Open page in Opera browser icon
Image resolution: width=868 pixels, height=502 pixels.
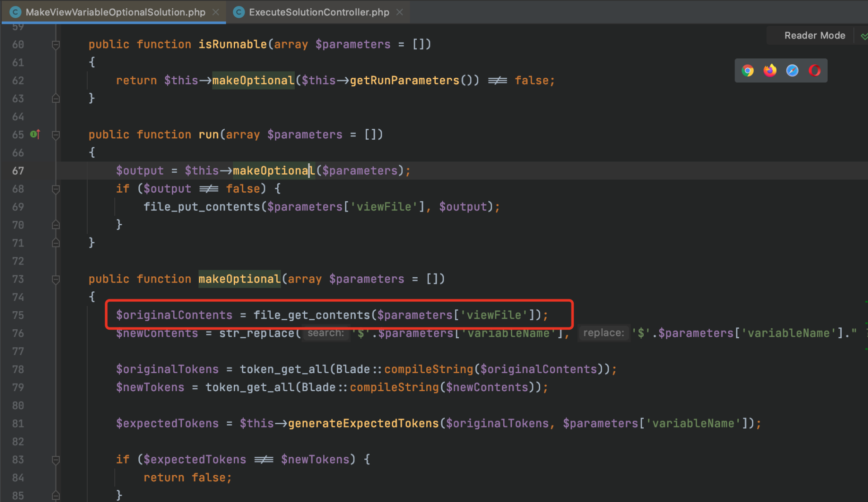tap(815, 71)
